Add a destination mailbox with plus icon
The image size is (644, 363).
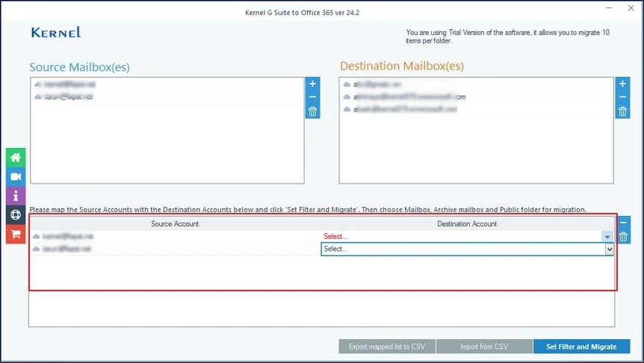622,84
